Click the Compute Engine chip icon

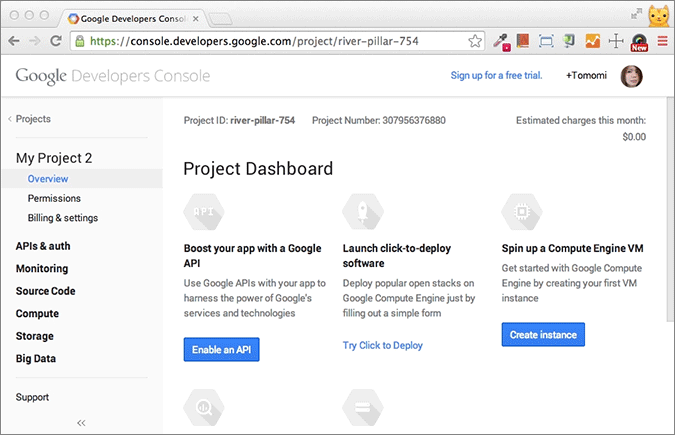click(520, 211)
